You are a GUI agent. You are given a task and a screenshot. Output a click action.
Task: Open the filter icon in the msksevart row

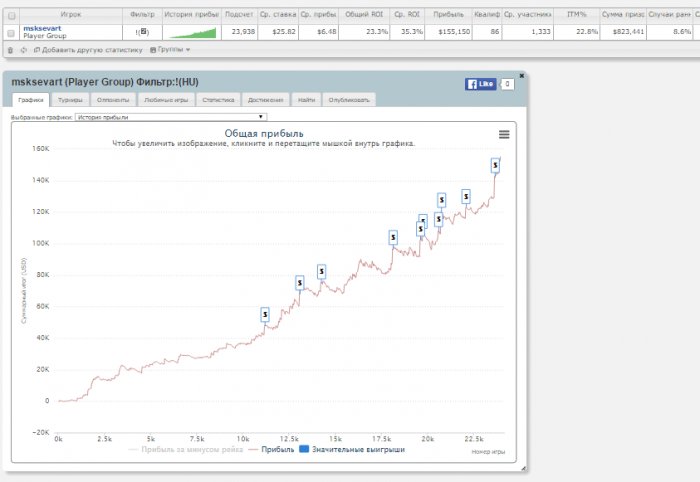(143, 32)
